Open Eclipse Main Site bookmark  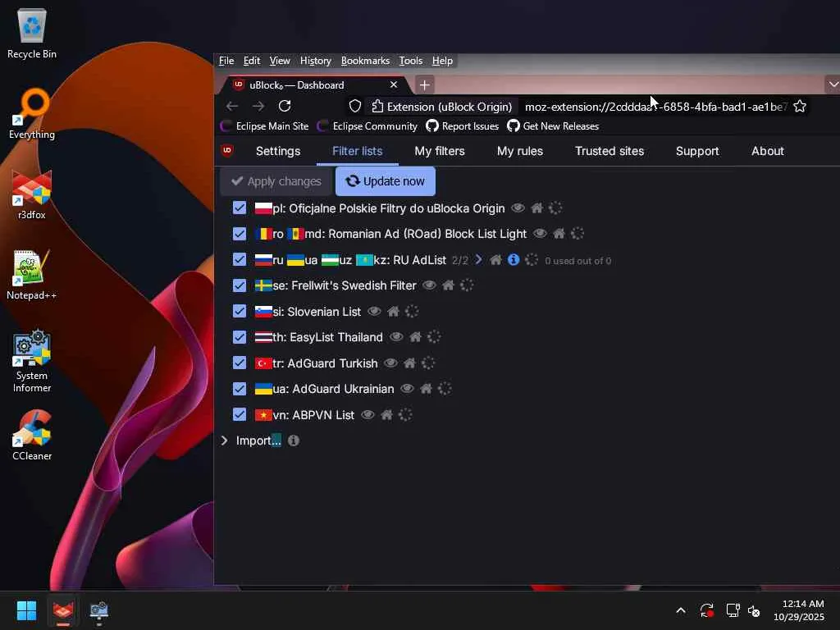[265, 126]
